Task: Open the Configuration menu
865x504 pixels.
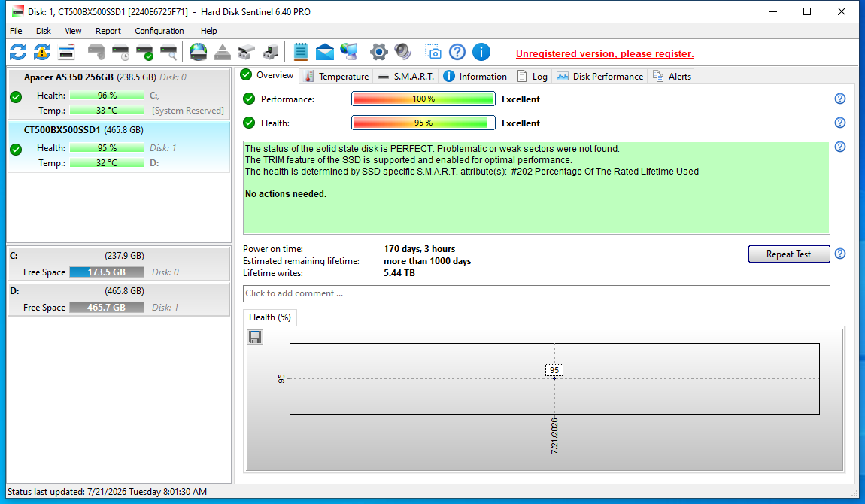Action: point(159,31)
